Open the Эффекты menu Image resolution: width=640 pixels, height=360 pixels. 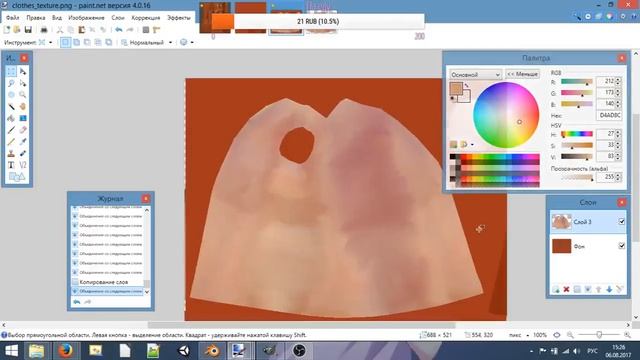(x=179, y=18)
